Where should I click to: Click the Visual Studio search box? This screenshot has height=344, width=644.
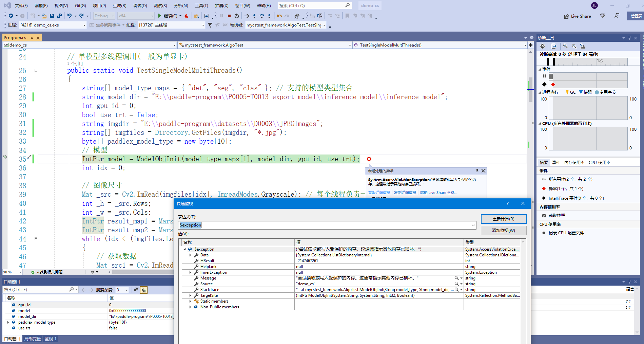315,5
